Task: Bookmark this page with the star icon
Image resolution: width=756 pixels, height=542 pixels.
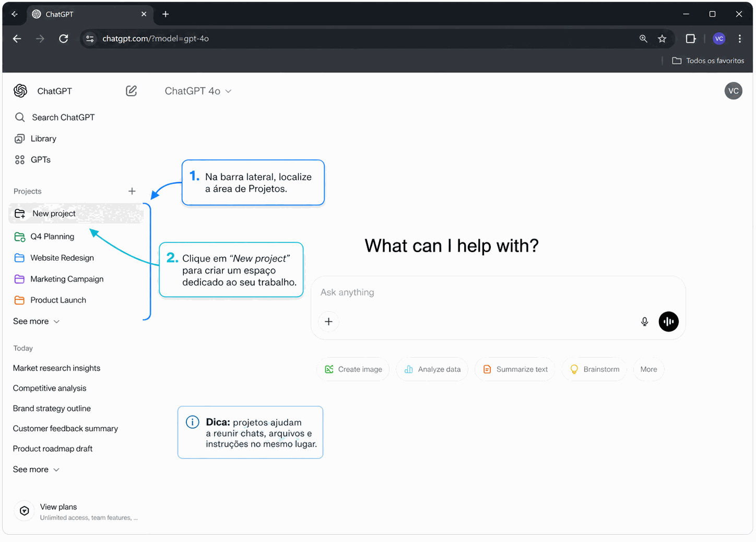Action: click(x=662, y=39)
